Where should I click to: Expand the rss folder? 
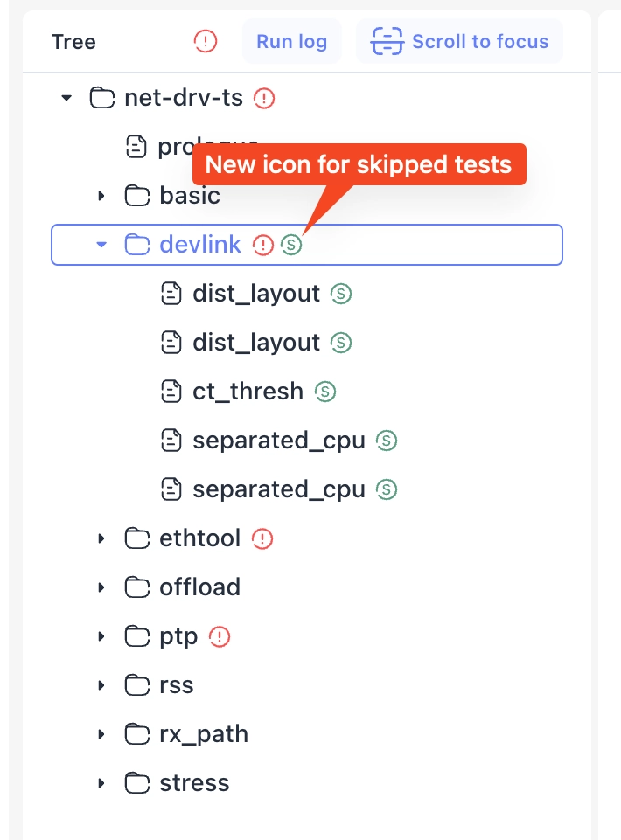[100, 685]
